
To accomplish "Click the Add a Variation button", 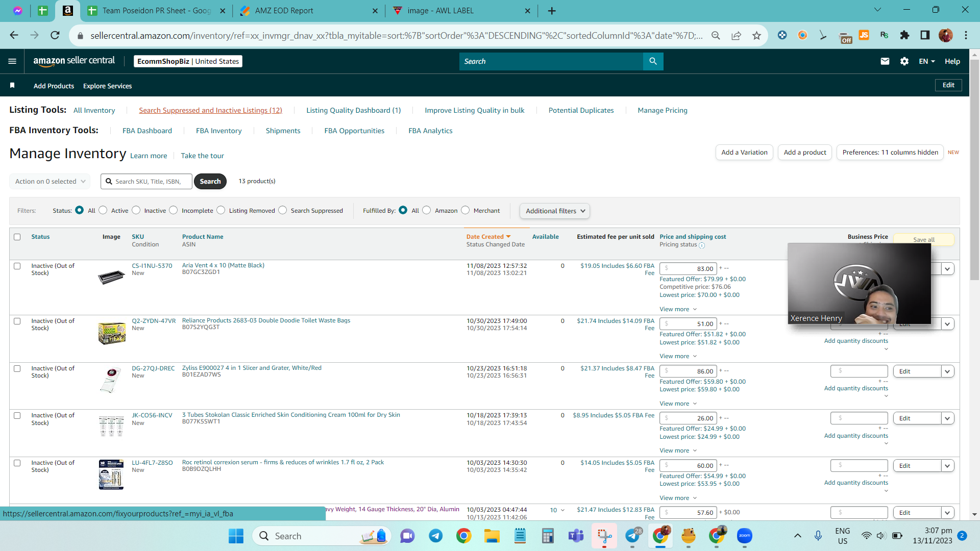I will click(x=744, y=153).
